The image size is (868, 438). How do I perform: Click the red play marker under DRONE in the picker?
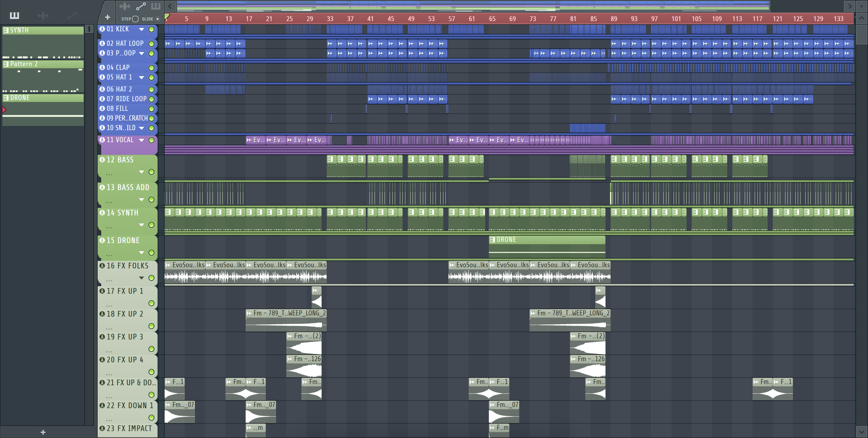4,110
